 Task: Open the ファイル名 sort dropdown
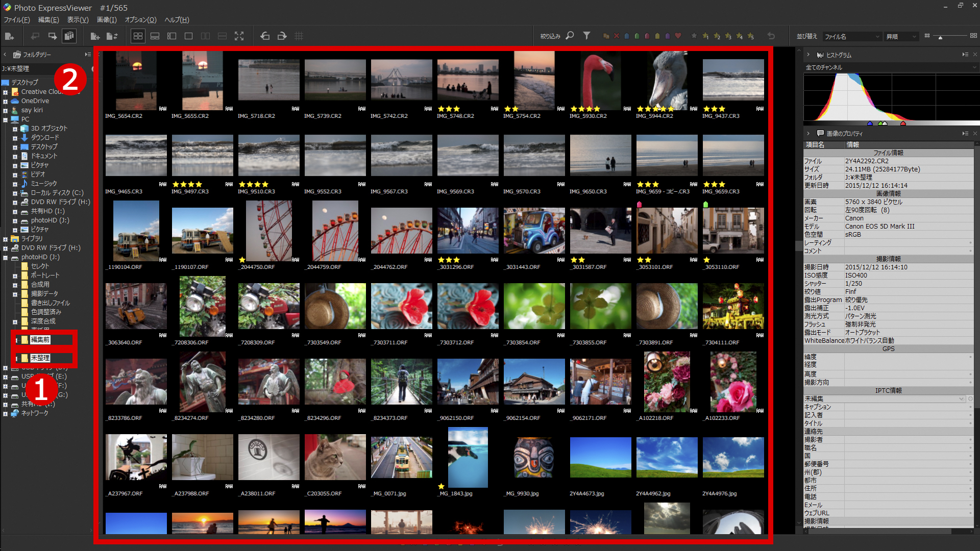pyautogui.click(x=852, y=37)
